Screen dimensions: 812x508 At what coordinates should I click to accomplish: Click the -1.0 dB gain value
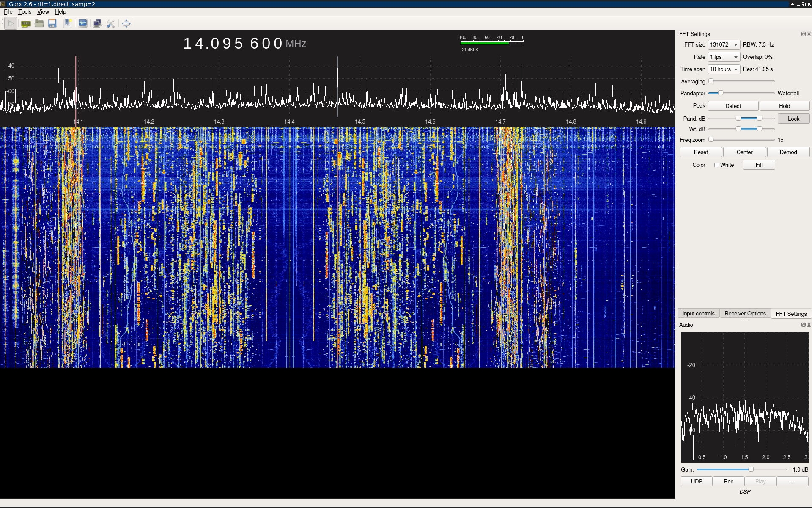799,469
